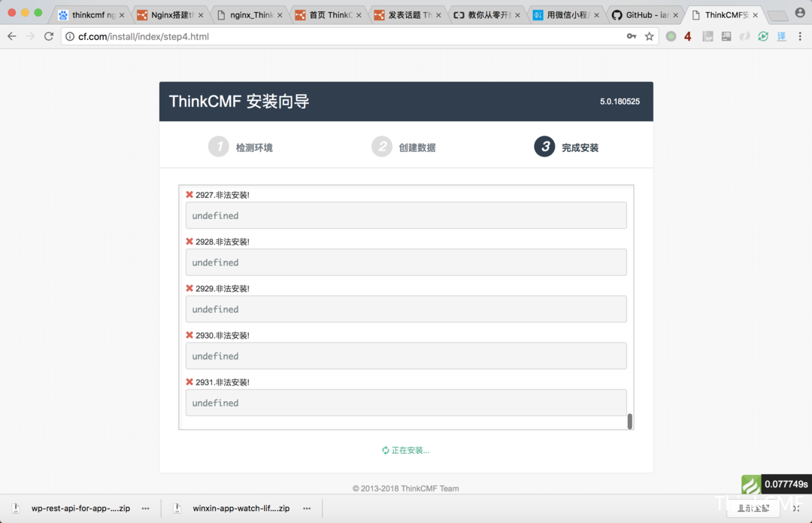Close the thinkcmf ng tab
Screen dimensions: 812x523
(123, 15)
